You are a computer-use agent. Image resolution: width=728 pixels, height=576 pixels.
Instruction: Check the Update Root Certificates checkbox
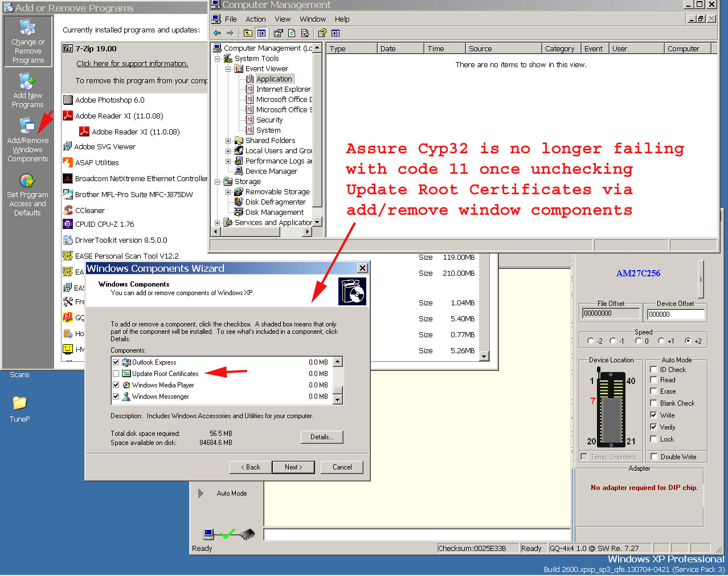pyautogui.click(x=116, y=374)
